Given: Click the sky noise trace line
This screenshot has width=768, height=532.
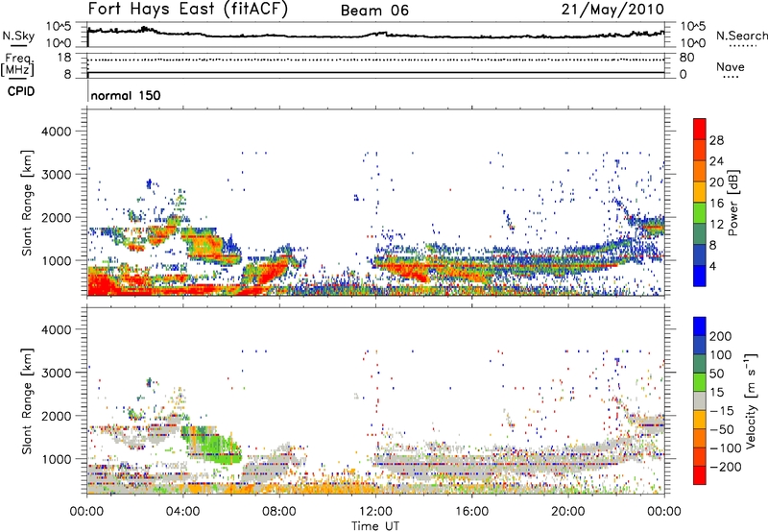Looking at the screenshot, I should click(x=375, y=35).
